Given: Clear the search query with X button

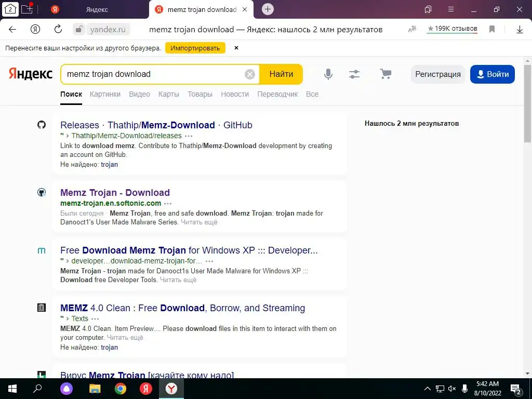Looking at the screenshot, I should 250,74.
